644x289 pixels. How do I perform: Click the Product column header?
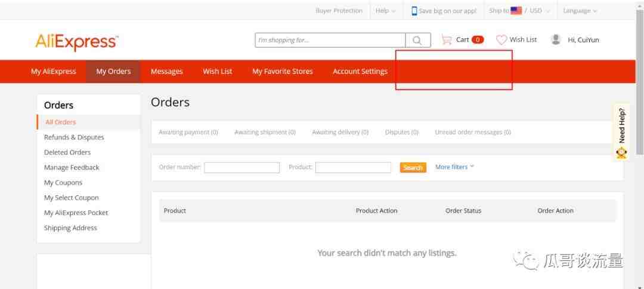point(175,211)
